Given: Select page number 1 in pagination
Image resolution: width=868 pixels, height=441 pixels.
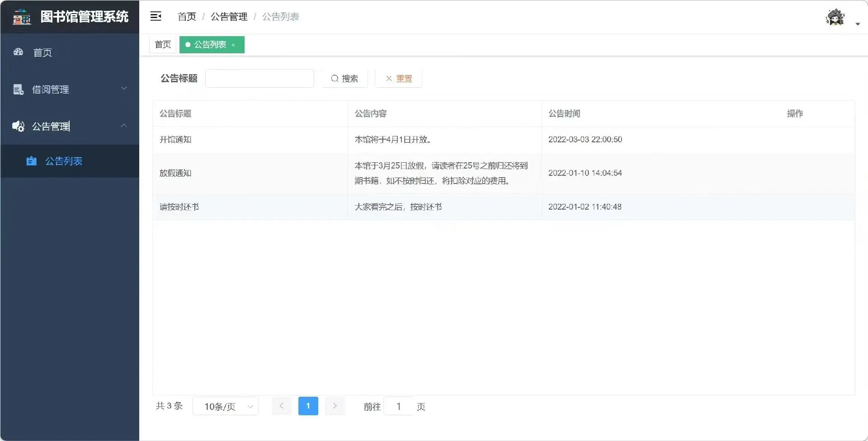Looking at the screenshot, I should 308,406.
